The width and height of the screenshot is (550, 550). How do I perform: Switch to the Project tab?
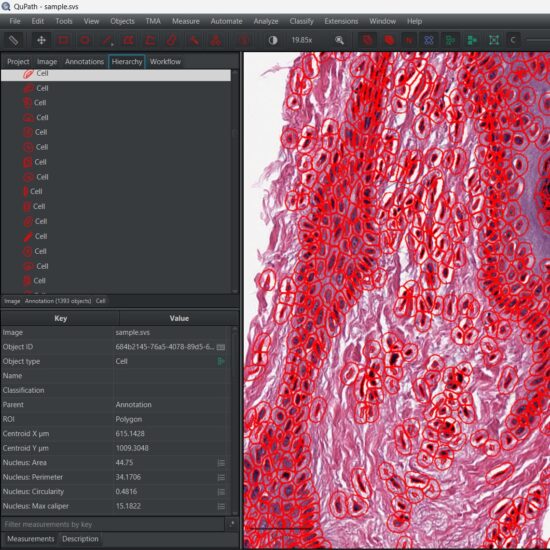[x=18, y=62]
